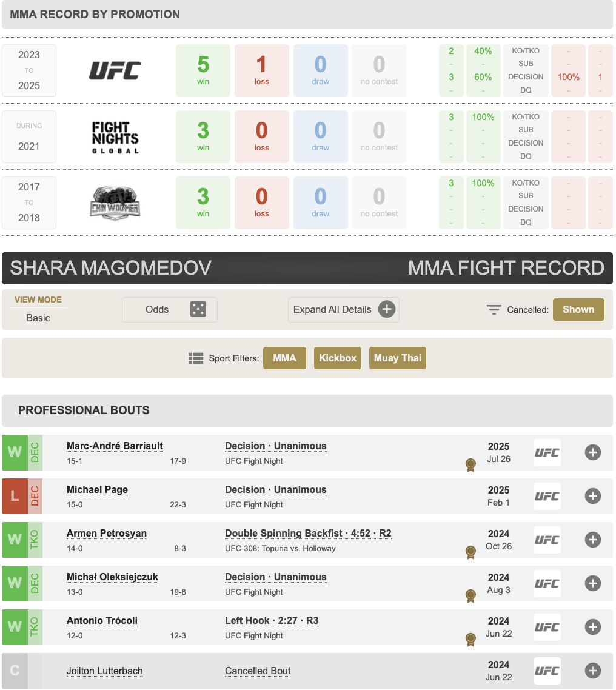616x690 pixels.
Task: Toggle the MMA sport filter
Action: tap(285, 358)
